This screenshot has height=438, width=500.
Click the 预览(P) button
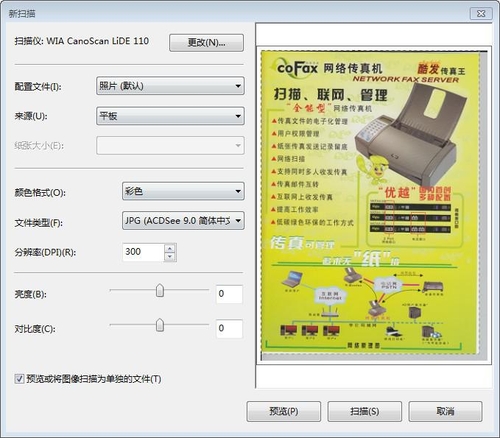point(284,411)
